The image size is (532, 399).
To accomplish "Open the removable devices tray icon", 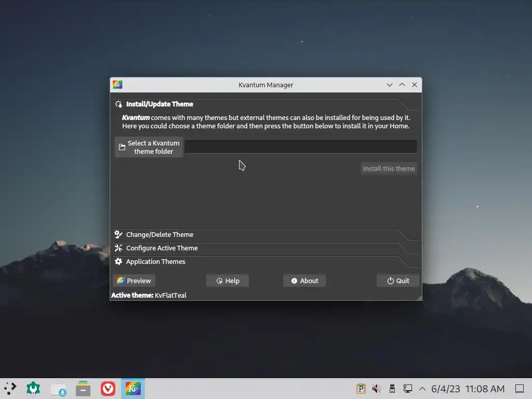I will 392,389.
